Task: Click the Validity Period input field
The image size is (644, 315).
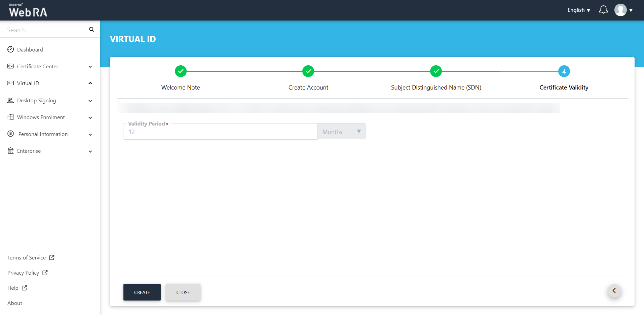Action: coord(220,132)
